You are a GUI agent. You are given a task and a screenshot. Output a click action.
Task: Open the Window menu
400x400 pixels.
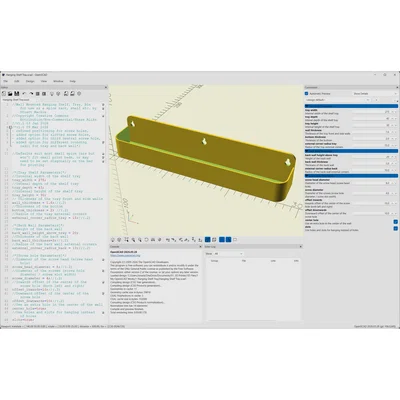coord(58,81)
